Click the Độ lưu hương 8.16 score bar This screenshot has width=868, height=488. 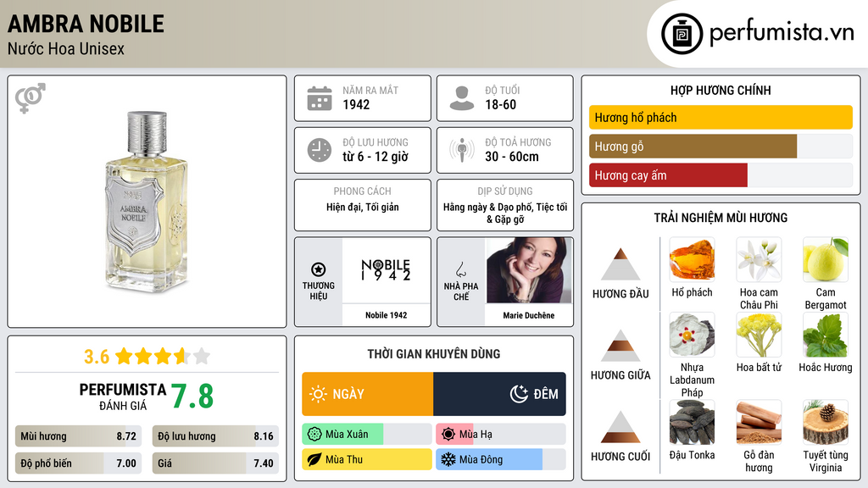coord(215,436)
